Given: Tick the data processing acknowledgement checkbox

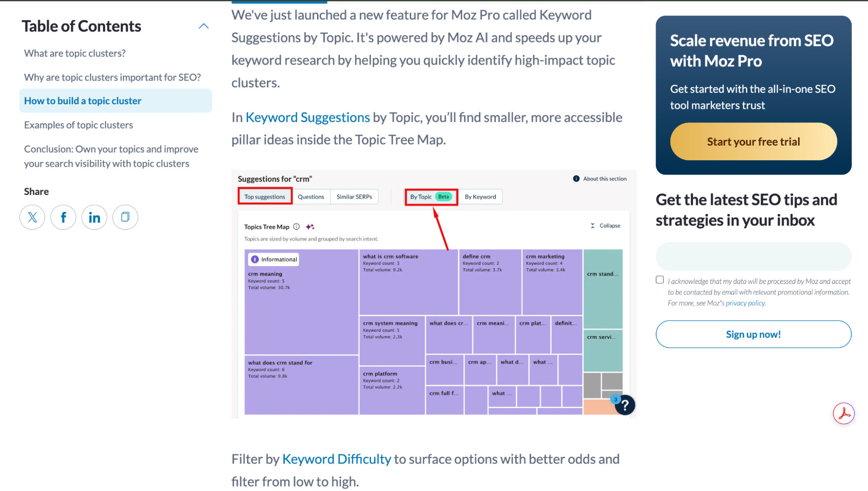Looking at the screenshot, I should [x=660, y=280].
